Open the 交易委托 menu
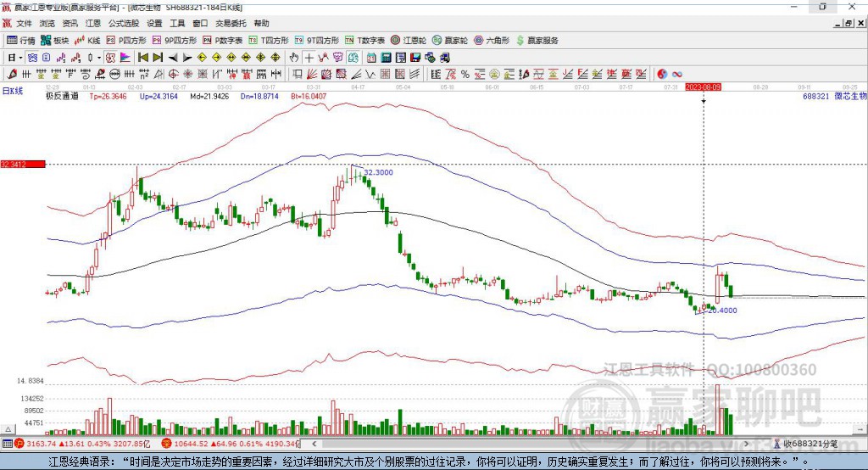Viewport: 868px width, 470px height. (x=231, y=23)
